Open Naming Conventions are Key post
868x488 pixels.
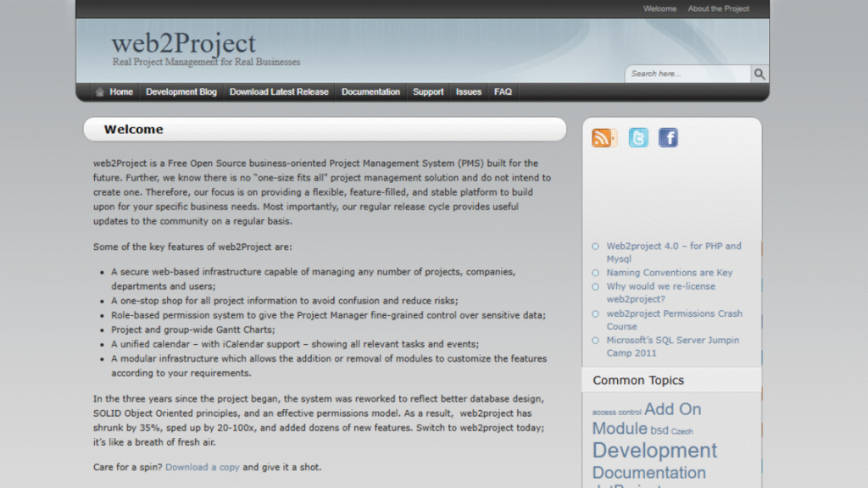coord(669,273)
